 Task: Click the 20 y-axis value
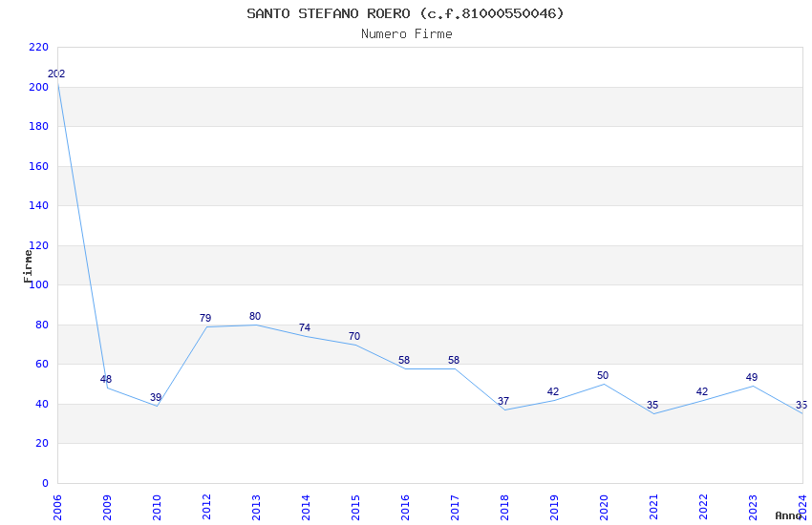pyautogui.click(x=42, y=443)
